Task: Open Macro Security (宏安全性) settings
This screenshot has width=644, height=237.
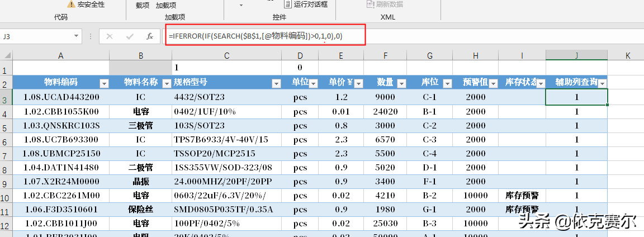Action: tap(86, 4)
